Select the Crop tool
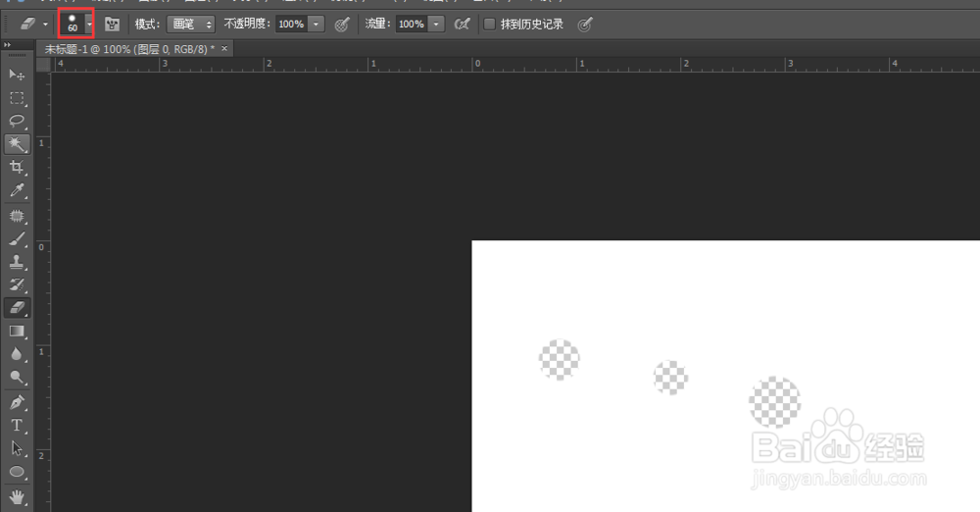The image size is (980, 512). 17,167
